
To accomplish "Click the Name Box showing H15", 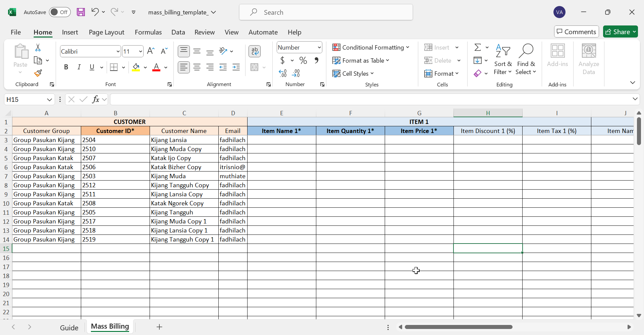I will pyautogui.click(x=25, y=99).
